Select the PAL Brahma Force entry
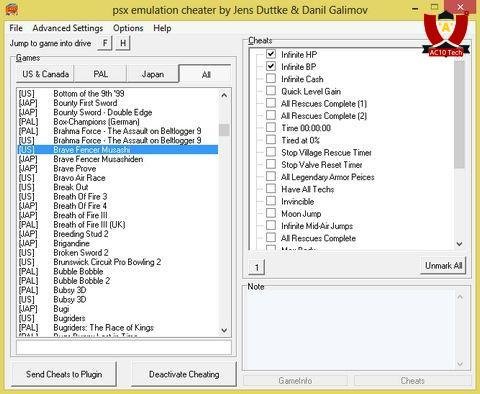480x394 pixels. 118,131
